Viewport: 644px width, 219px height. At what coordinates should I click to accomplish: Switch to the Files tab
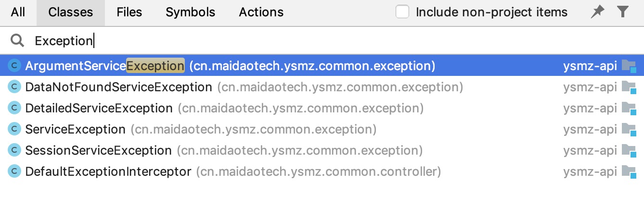[129, 12]
